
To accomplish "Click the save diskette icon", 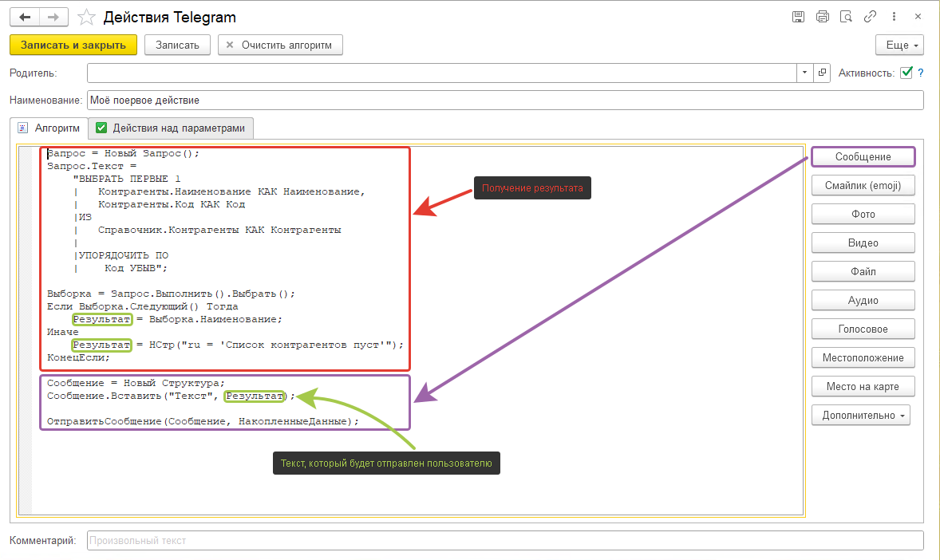I will pos(797,17).
